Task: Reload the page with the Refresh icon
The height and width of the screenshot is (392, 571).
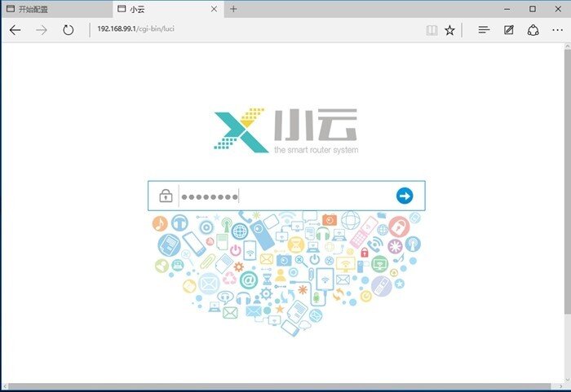Action: tap(68, 30)
